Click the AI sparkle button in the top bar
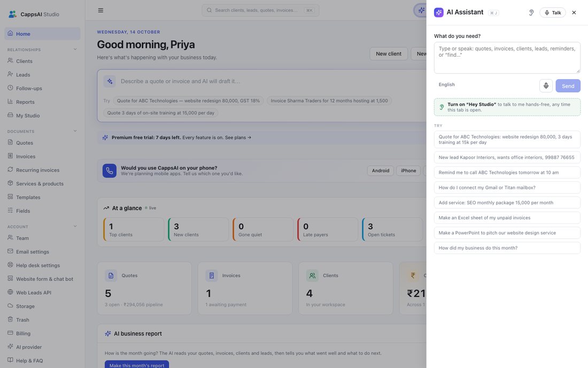Screen dimensions: 588x368 tap(421, 10)
